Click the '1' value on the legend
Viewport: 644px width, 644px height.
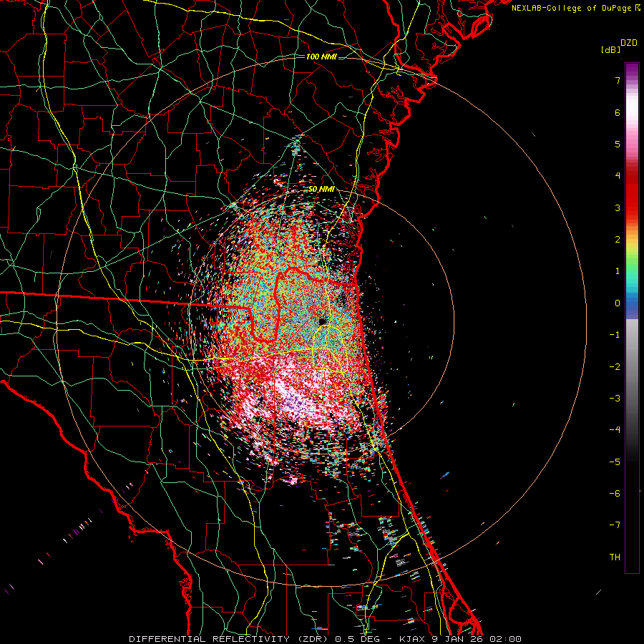coord(618,271)
